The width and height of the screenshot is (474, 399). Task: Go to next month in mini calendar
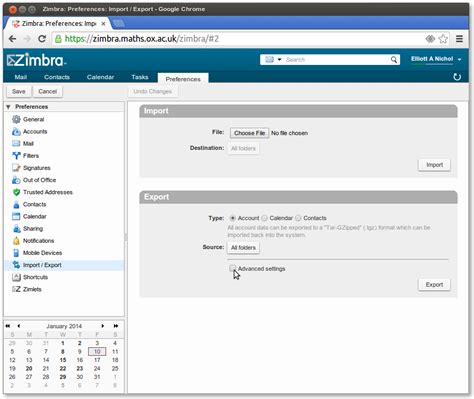tap(103, 326)
